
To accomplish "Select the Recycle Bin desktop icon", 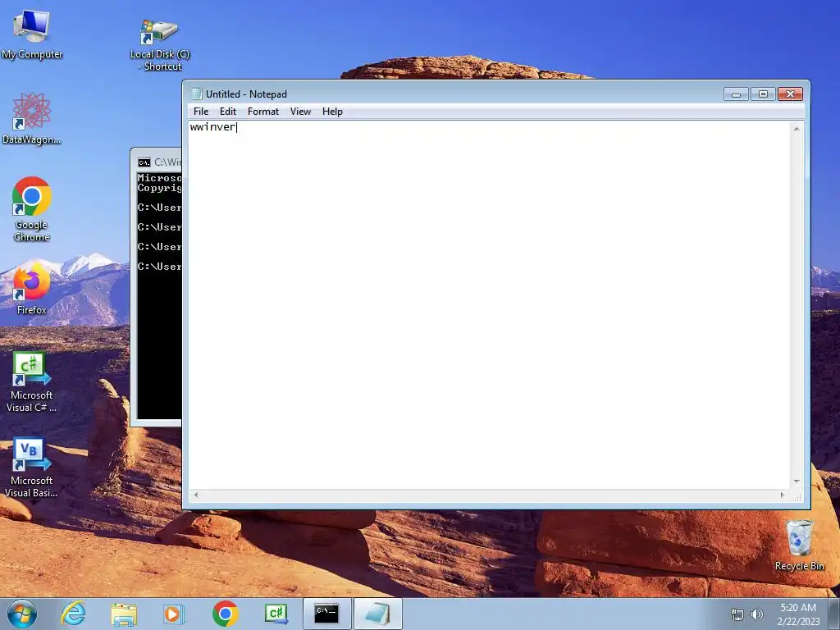I will pos(799,545).
